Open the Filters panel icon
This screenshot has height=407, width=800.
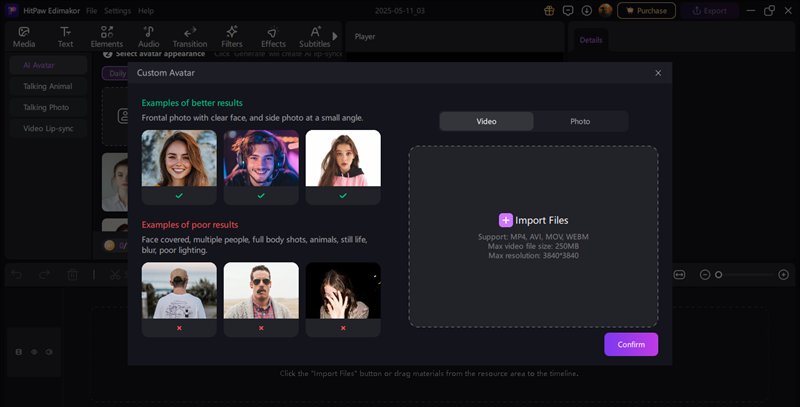[x=232, y=33]
